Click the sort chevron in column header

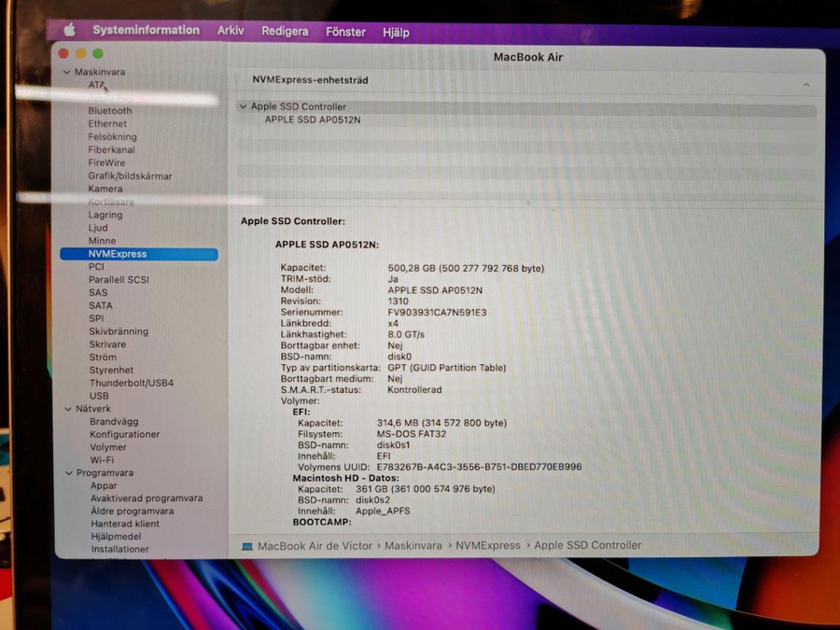click(806, 84)
